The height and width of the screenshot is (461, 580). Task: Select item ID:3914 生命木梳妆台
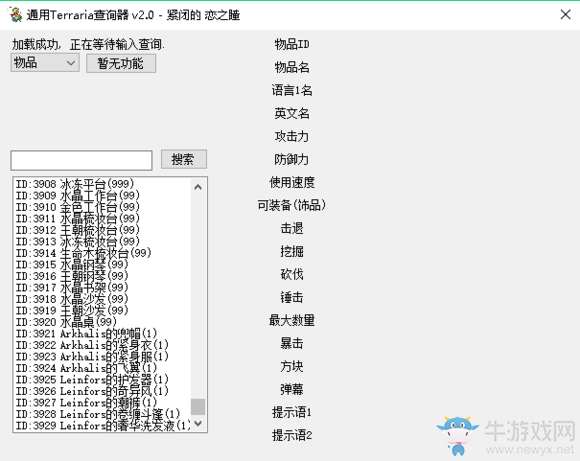[84, 253]
